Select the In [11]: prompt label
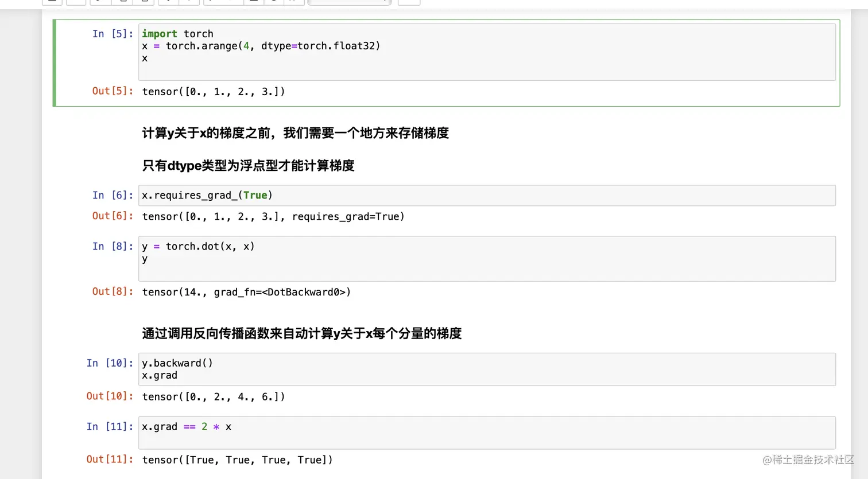 click(x=110, y=427)
